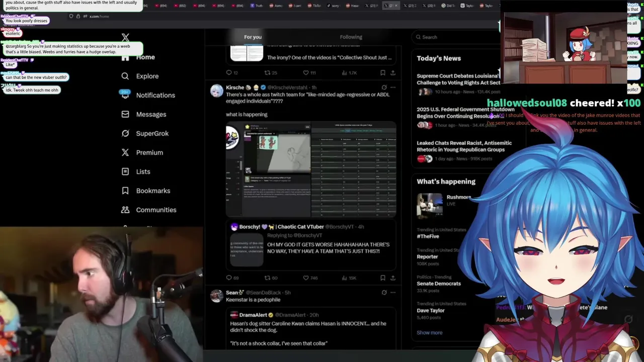This screenshot has height=362, width=644.
Task: Click the Lists icon in sidebar
Action: [x=125, y=171]
